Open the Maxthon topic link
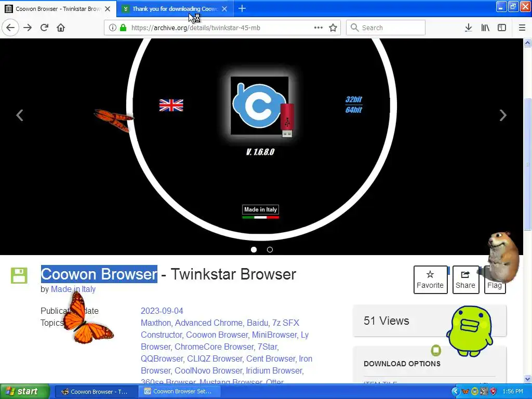Viewport: 532px width, 399px height. tap(156, 323)
